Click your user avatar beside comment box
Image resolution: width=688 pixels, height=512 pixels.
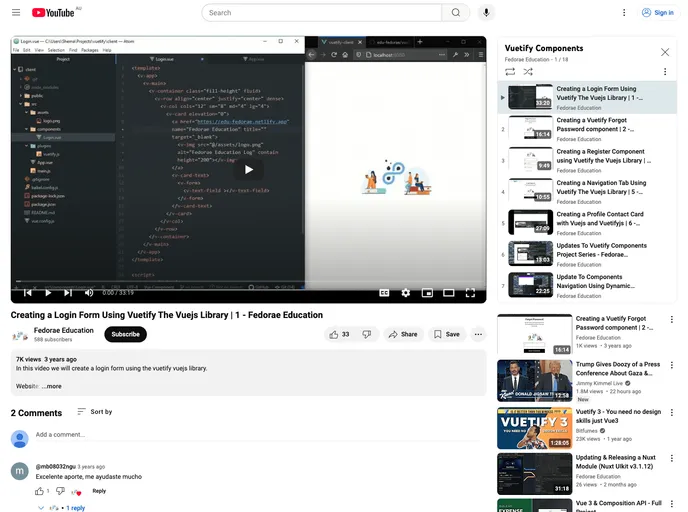coord(20,439)
